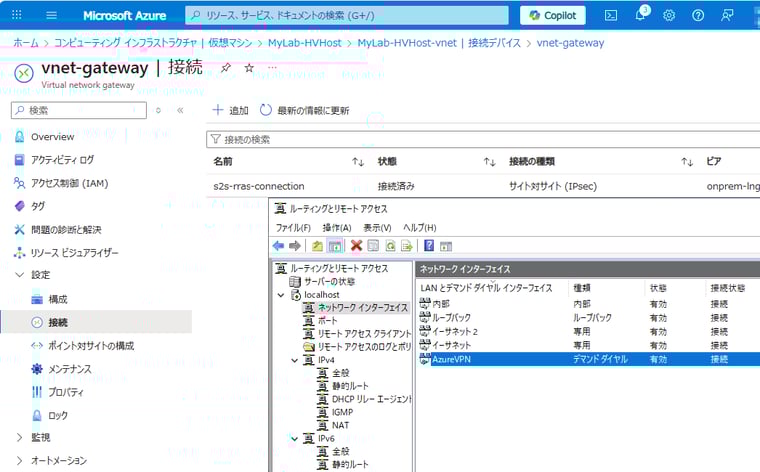The width and height of the screenshot is (760, 472).
Task: Select Connections item in sidebar
Action: 96,322
